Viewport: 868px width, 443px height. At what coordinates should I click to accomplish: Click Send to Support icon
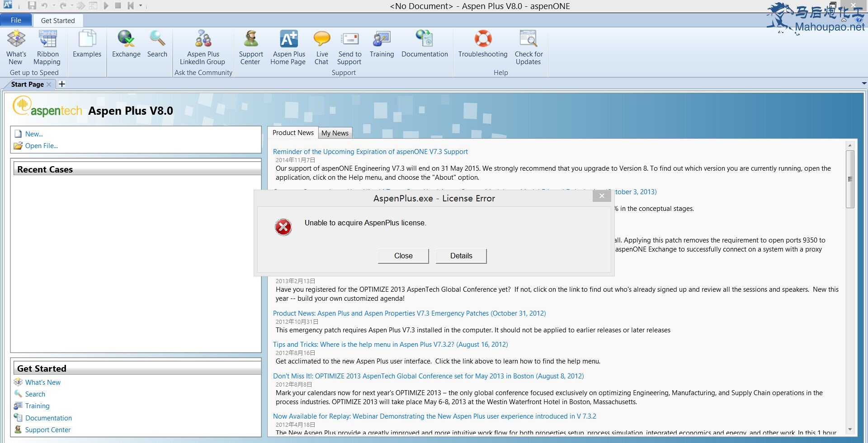coord(349,47)
